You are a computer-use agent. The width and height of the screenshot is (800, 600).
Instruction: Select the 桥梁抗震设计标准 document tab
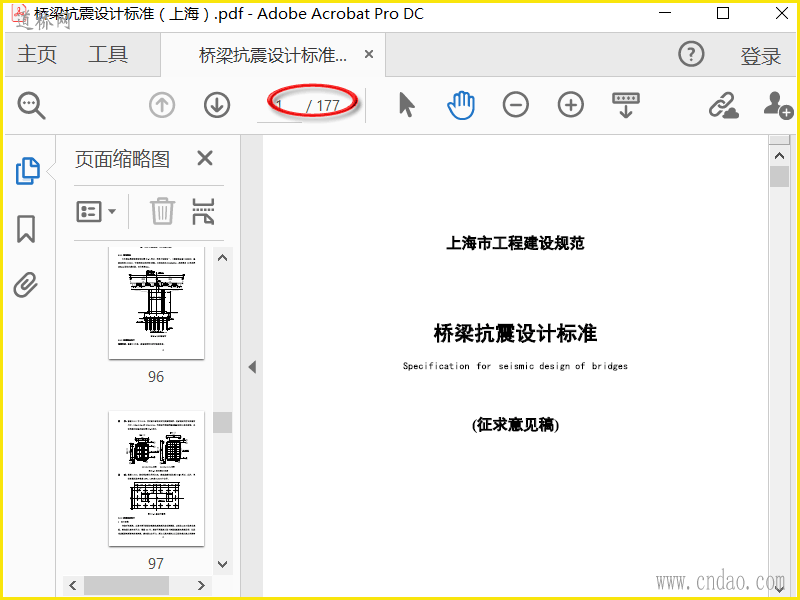(x=273, y=55)
